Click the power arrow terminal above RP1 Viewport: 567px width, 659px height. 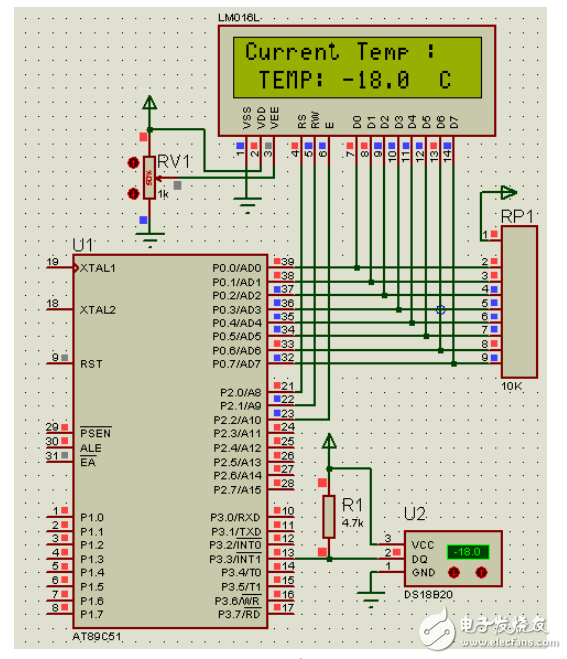tap(509, 193)
